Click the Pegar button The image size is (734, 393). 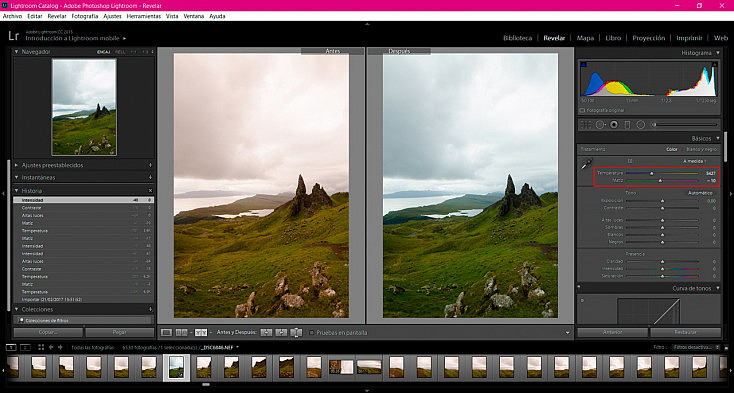click(x=120, y=332)
